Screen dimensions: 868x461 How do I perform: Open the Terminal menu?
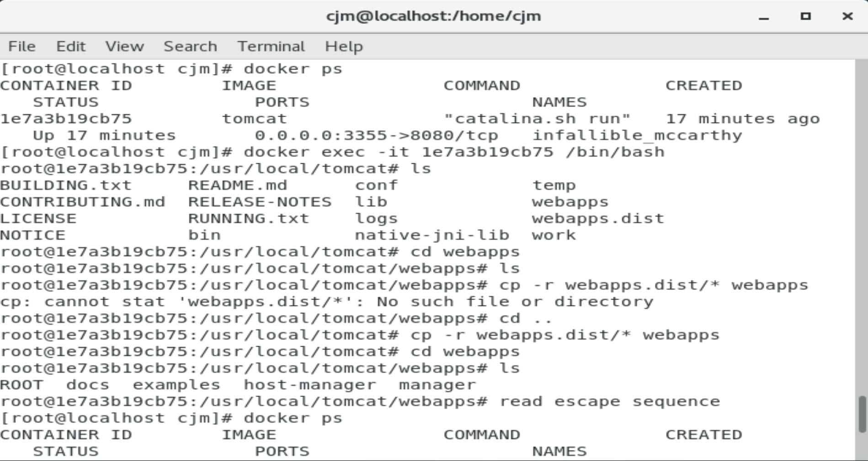[271, 46]
